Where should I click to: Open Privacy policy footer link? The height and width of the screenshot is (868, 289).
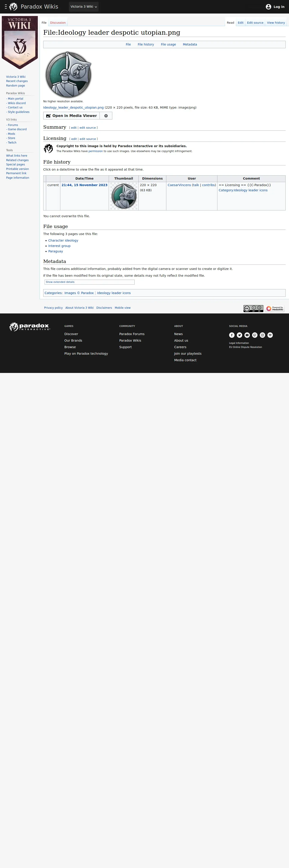(53, 308)
